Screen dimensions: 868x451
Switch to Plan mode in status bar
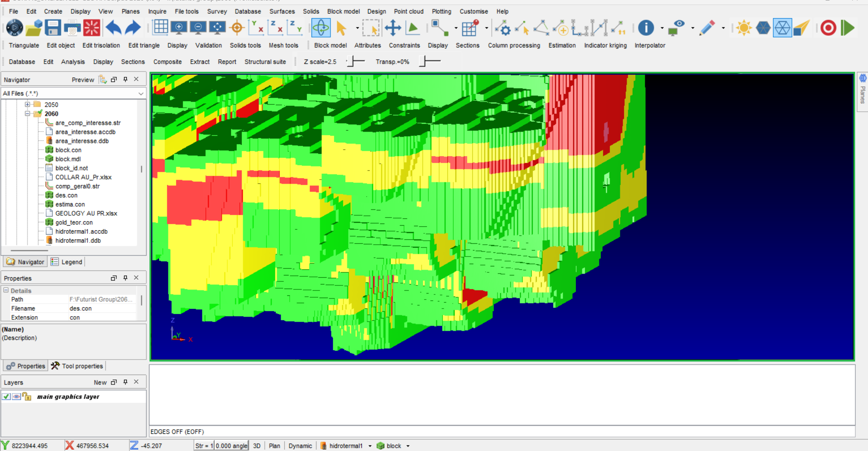pyautogui.click(x=274, y=446)
